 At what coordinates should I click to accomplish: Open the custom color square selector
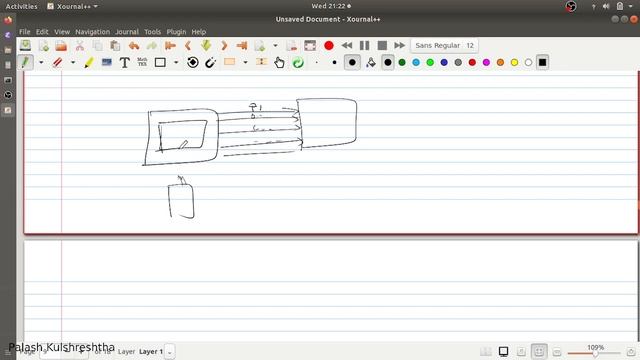(x=542, y=62)
